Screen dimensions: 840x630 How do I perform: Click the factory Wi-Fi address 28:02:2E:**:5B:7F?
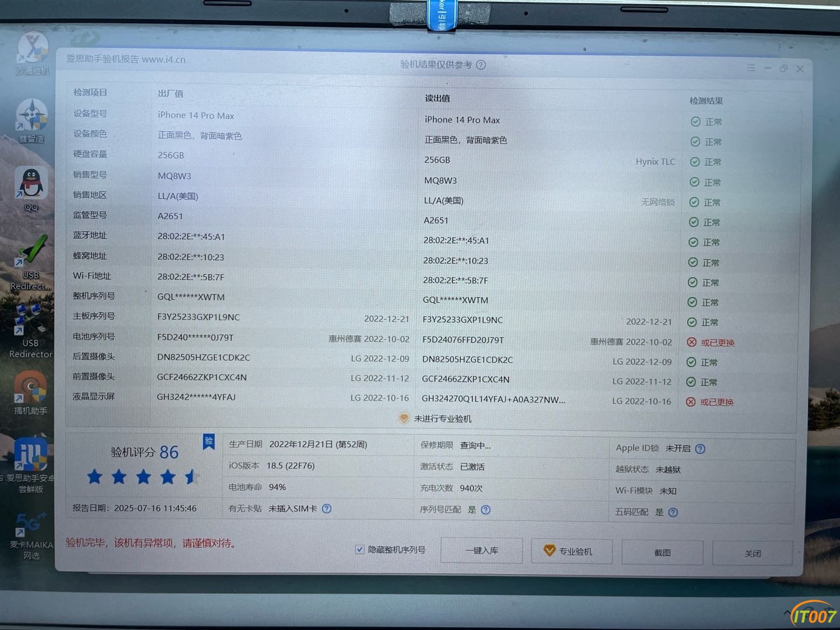tap(191, 277)
